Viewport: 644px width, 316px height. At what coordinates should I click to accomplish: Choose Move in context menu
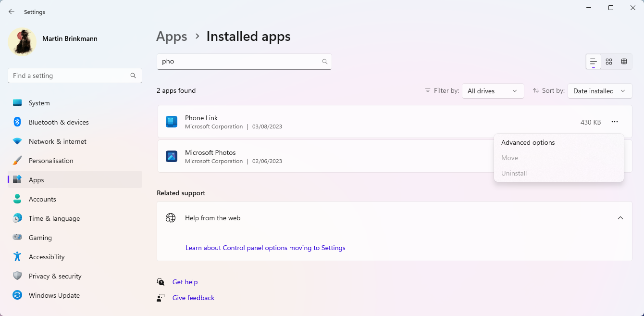(x=559, y=158)
